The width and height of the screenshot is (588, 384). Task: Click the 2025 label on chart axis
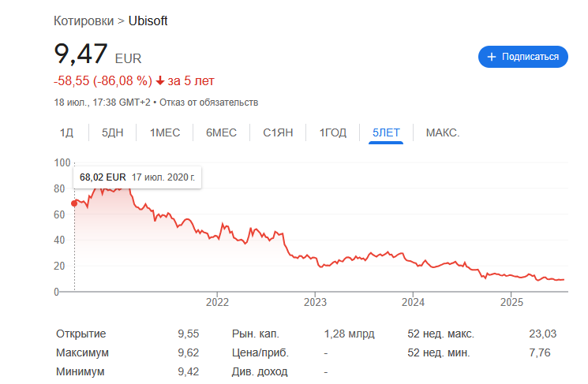click(x=511, y=302)
